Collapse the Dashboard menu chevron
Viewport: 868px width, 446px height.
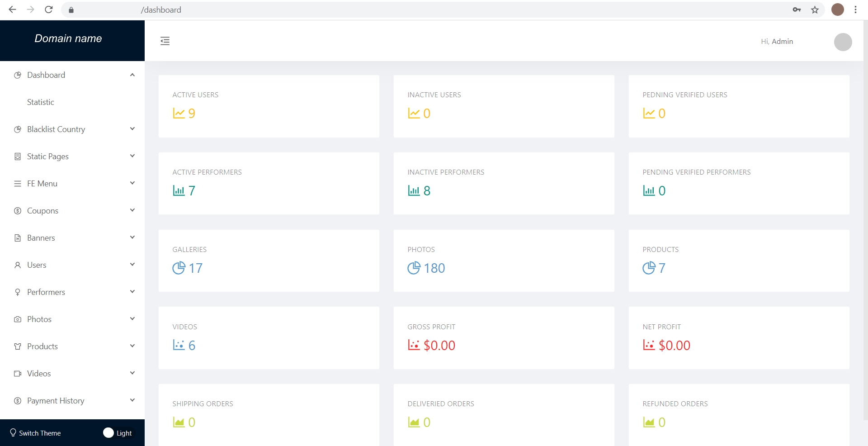(132, 75)
